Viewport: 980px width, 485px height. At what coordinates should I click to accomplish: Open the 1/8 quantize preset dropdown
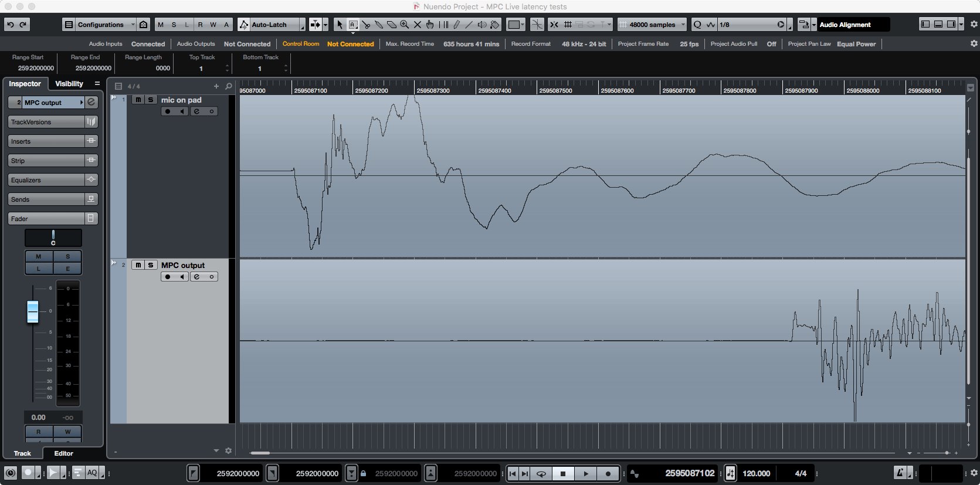point(752,25)
